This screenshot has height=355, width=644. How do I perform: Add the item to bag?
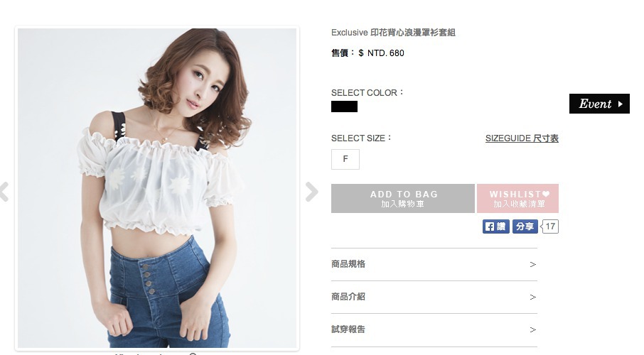tap(403, 199)
